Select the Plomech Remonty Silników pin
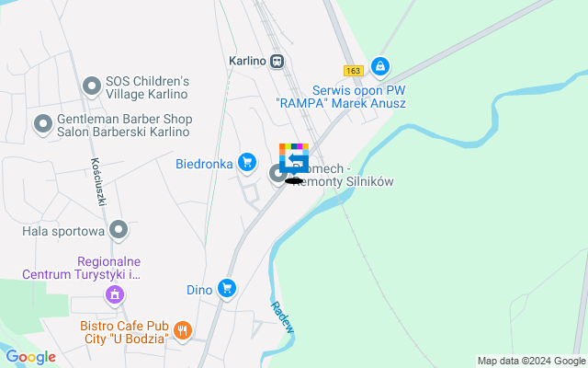 pyautogui.click(x=277, y=174)
